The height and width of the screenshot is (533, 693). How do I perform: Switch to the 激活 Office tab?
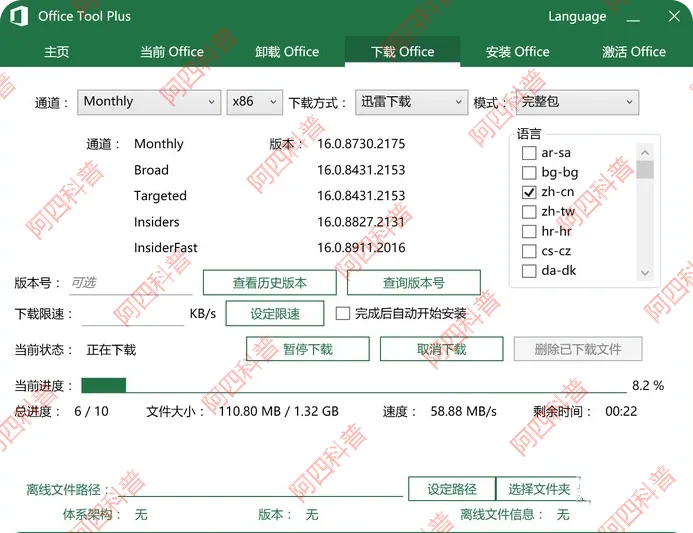(x=633, y=52)
